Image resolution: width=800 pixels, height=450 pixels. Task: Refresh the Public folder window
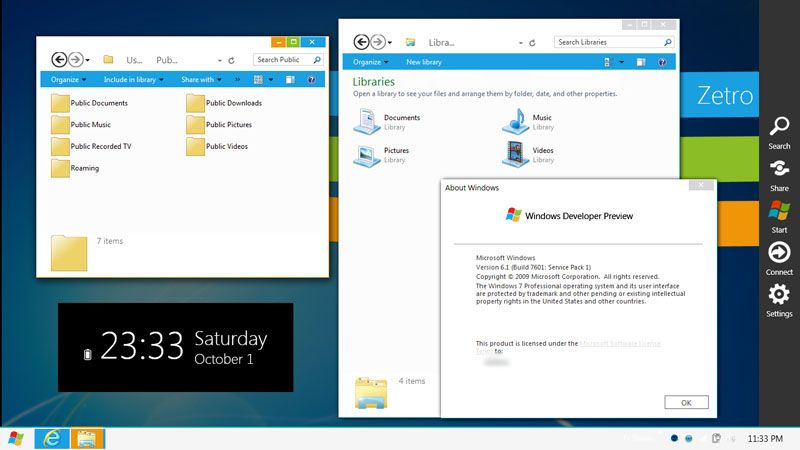[x=231, y=60]
